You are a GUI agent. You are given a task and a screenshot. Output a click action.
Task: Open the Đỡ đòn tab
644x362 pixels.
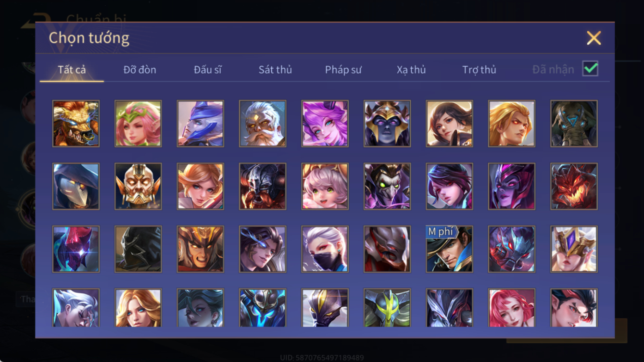click(139, 70)
